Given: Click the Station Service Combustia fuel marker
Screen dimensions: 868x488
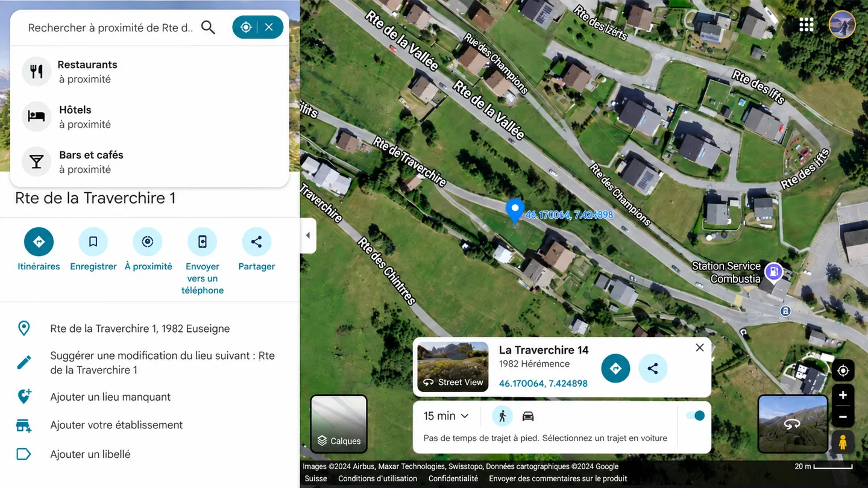Looking at the screenshot, I should coord(773,272).
